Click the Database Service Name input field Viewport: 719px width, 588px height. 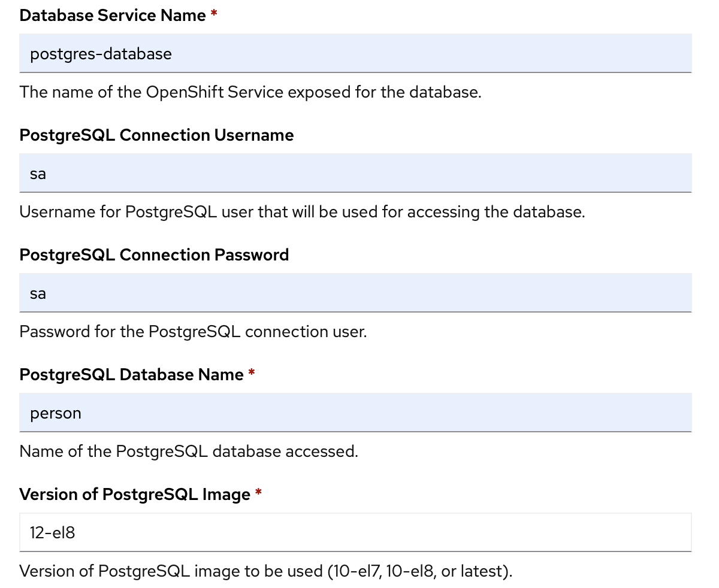pyautogui.click(x=355, y=54)
